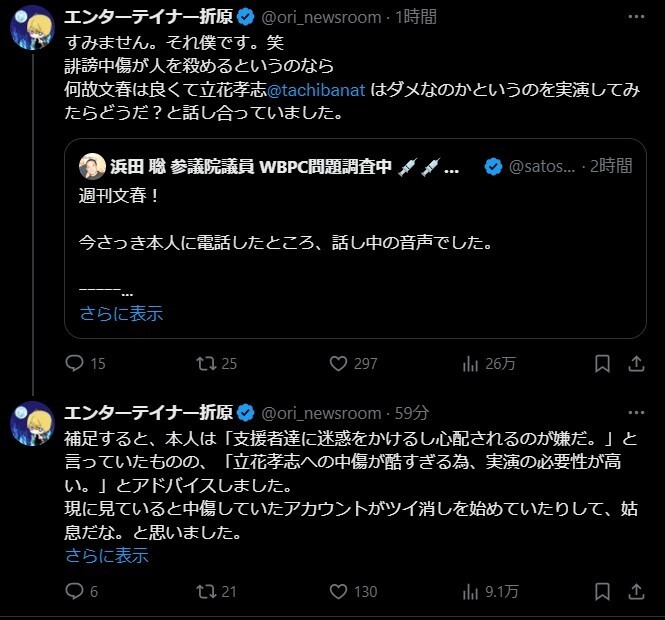Open the 59分 timestamp link
The width and height of the screenshot is (665, 620).
(x=411, y=413)
